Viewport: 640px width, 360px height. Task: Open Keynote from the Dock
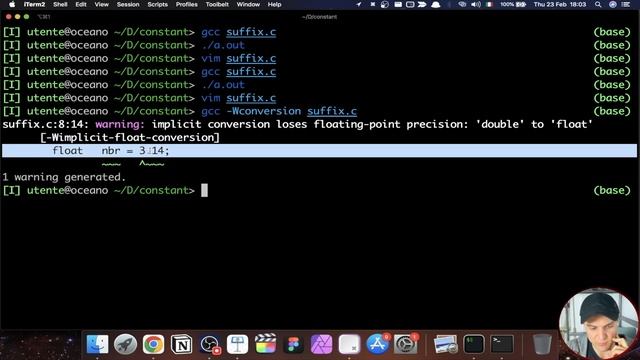[x=238, y=344]
